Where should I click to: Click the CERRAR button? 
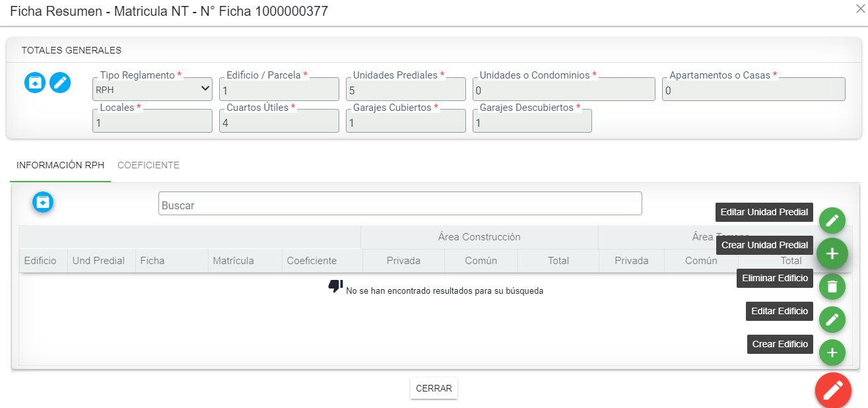click(x=434, y=388)
